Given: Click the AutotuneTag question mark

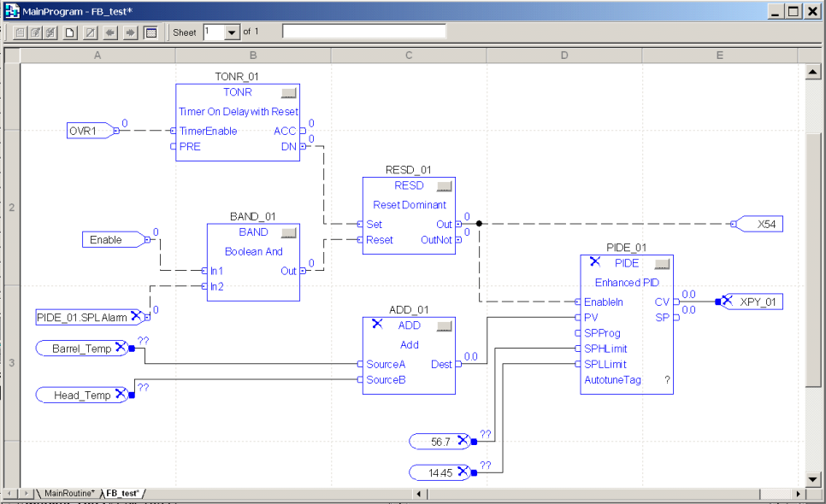Looking at the screenshot, I should pyautogui.click(x=667, y=379).
